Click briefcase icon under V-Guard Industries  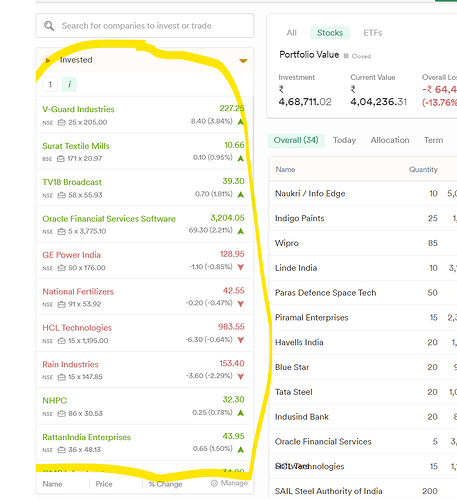click(x=61, y=123)
